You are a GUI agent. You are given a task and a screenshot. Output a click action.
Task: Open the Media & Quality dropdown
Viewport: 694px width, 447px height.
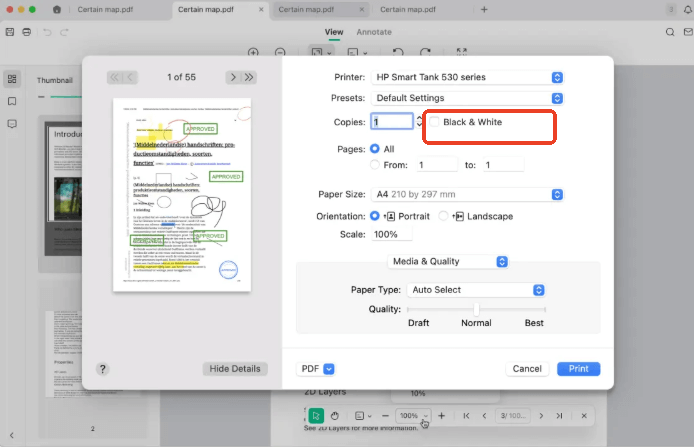pyautogui.click(x=447, y=261)
